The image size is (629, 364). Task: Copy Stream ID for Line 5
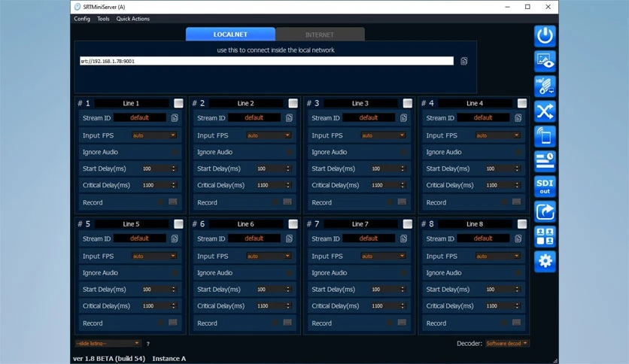175,238
